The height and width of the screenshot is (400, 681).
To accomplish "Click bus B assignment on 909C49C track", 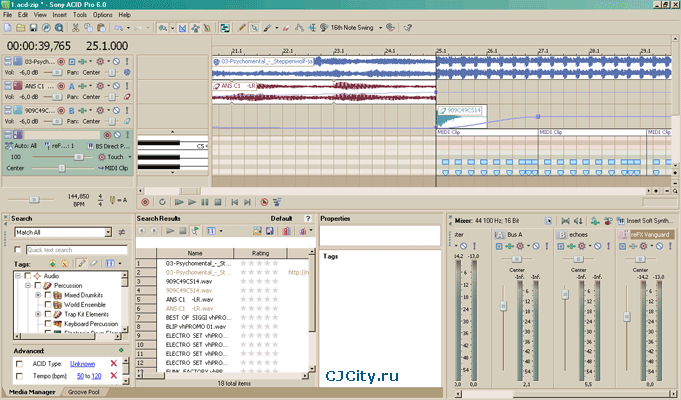I will pyautogui.click(x=72, y=110).
